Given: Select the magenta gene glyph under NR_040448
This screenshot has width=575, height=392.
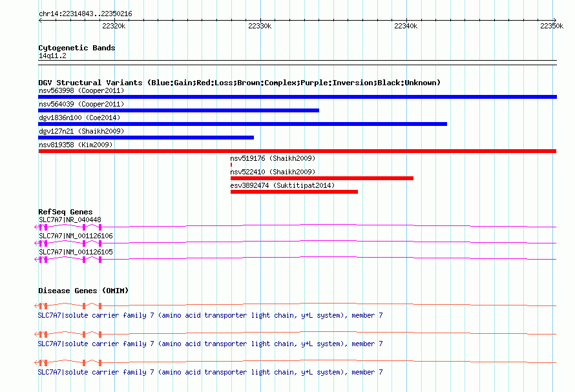Looking at the screenshot, I should tap(295, 227).
